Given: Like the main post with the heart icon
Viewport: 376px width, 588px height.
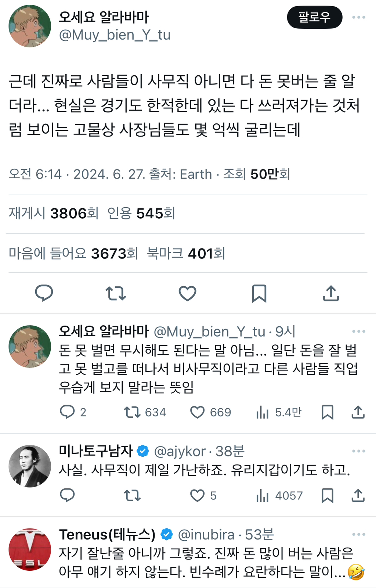Looking at the screenshot, I should click(x=187, y=293).
